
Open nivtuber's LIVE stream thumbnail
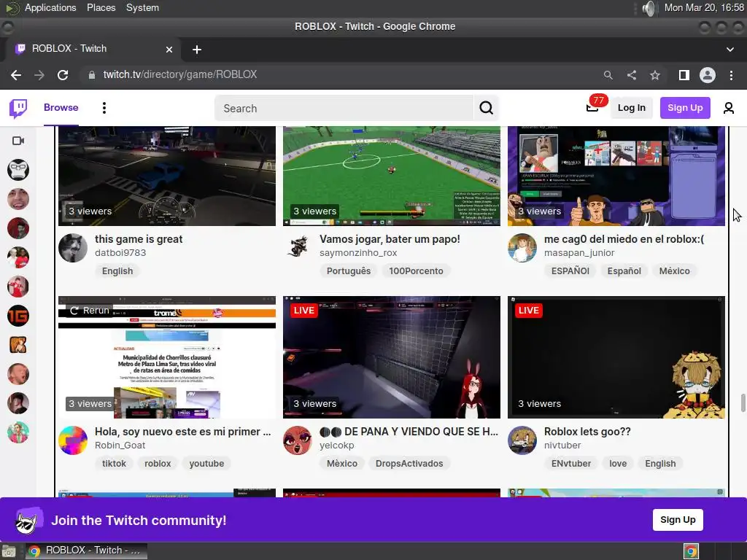pos(616,357)
